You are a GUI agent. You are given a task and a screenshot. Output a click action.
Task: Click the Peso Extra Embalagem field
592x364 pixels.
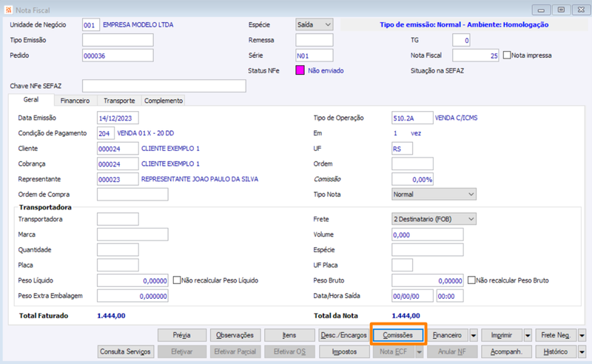pyautogui.click(x=132, y=296)
